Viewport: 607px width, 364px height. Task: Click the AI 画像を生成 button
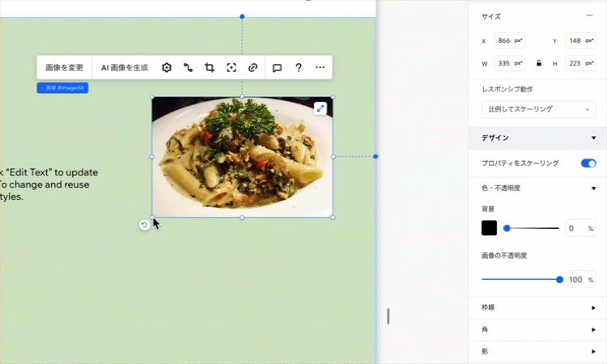click(125, 68)
